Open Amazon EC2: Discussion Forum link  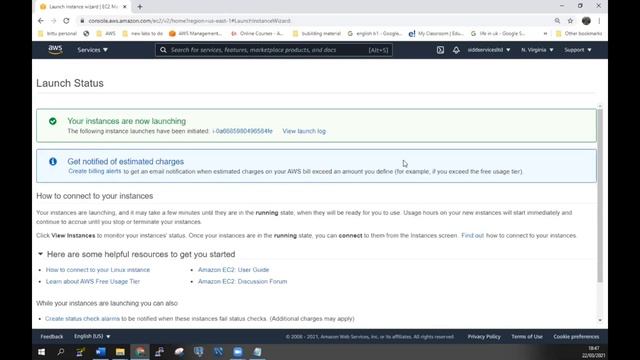242,281
